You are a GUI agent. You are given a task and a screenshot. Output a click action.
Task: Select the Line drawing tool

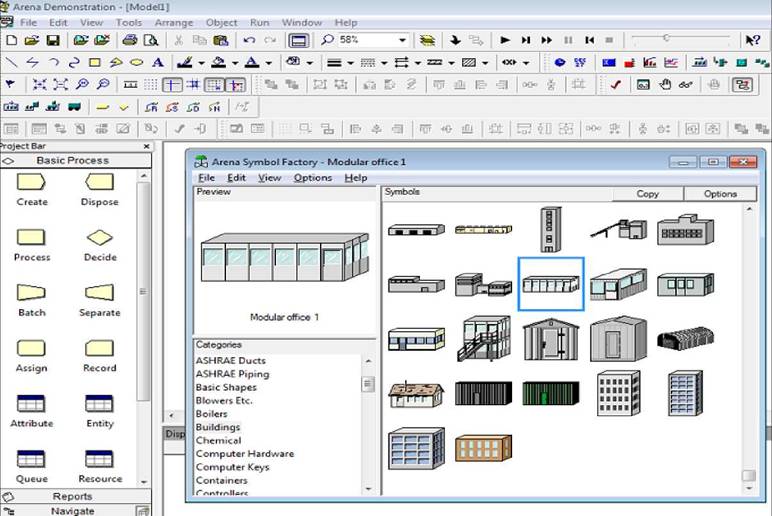tap(11, 63)
